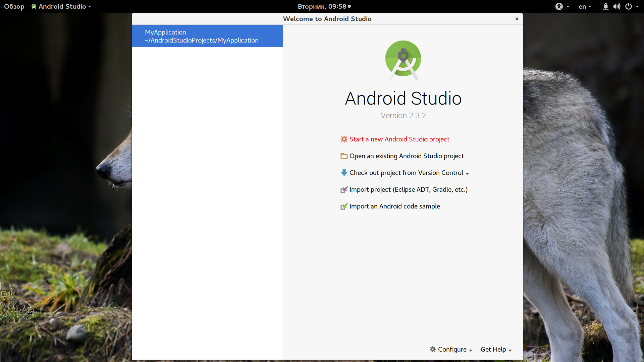Select the MyApplication recent project
The height and width of the screenshot is (362, 644).
[x=207, y=36]
